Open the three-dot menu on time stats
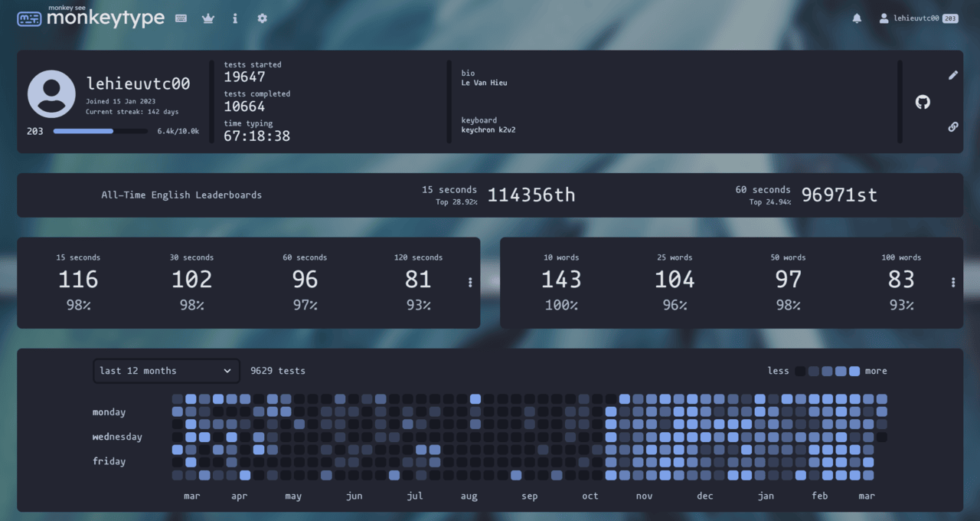The image size is (980, 521). pyautogui.click(x=469, y=282)
